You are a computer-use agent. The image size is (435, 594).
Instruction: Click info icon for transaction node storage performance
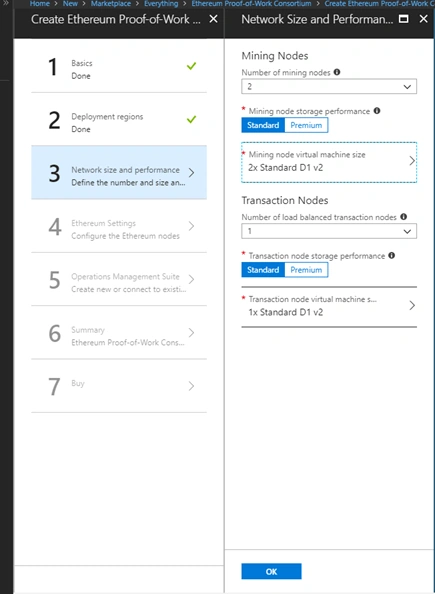tap(391, 255)
